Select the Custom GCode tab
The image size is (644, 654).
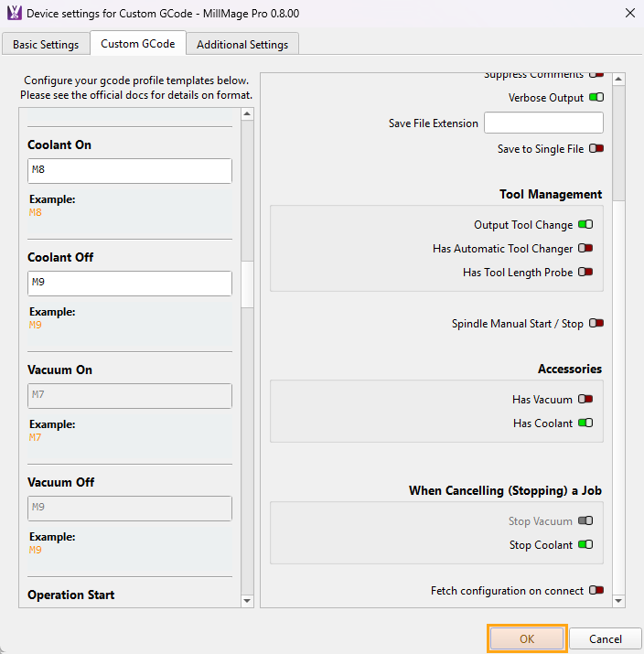[138, 43]
